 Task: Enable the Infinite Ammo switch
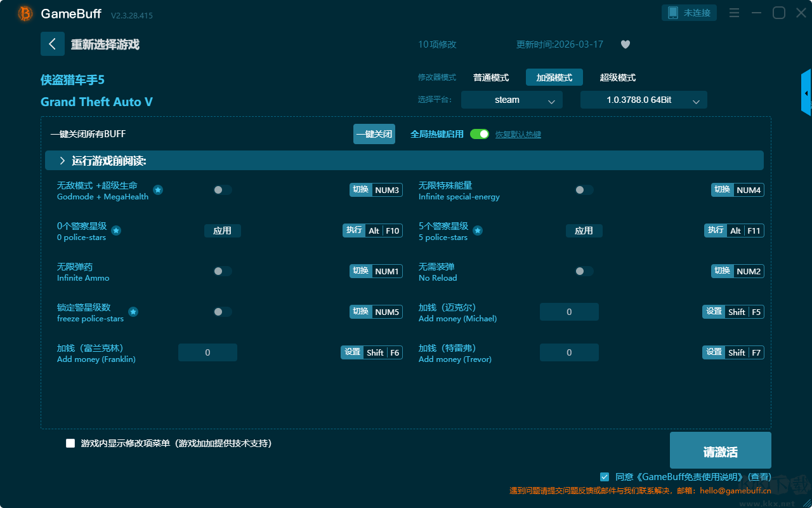(223, 271)
